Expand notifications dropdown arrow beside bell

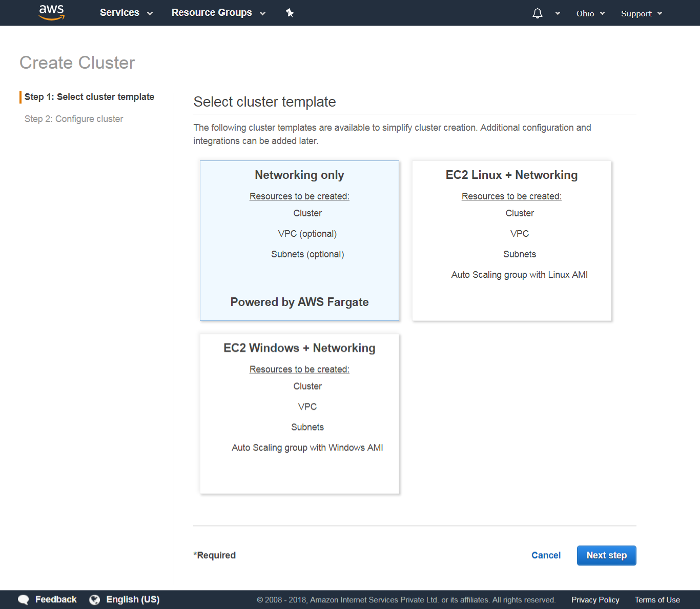click(558, 14)
